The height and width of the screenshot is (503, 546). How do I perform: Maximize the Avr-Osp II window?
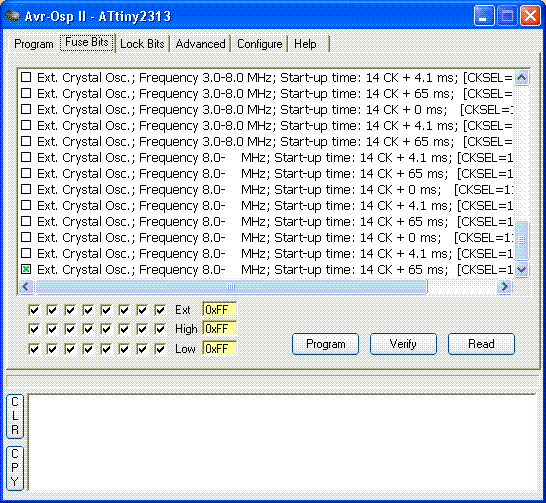click(x=507, y=16)
